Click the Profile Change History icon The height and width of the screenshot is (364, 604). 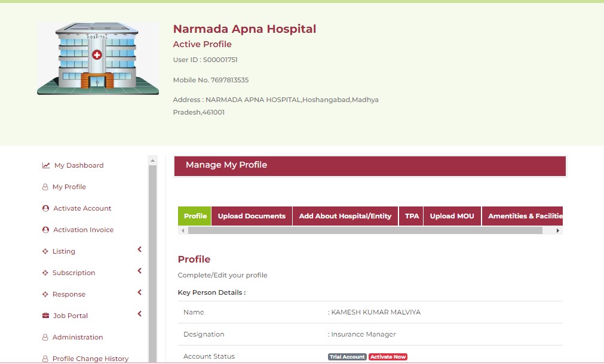(45, 359)
